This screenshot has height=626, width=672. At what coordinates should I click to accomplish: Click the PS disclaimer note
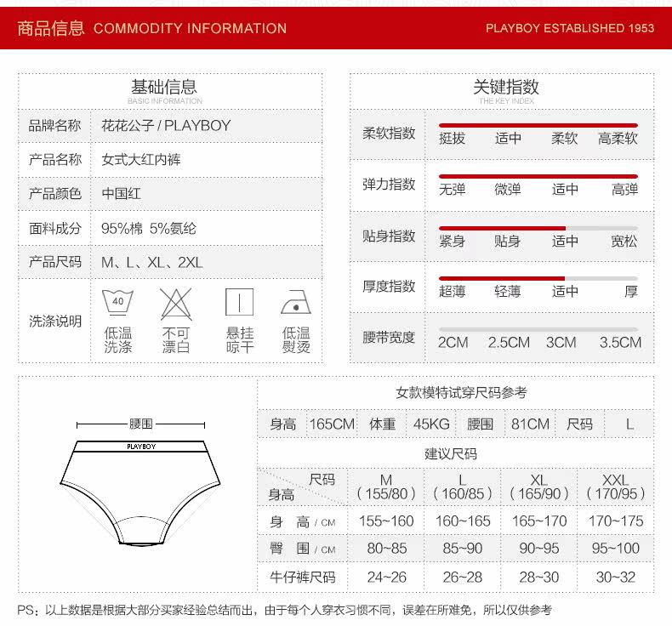[285, 610]
